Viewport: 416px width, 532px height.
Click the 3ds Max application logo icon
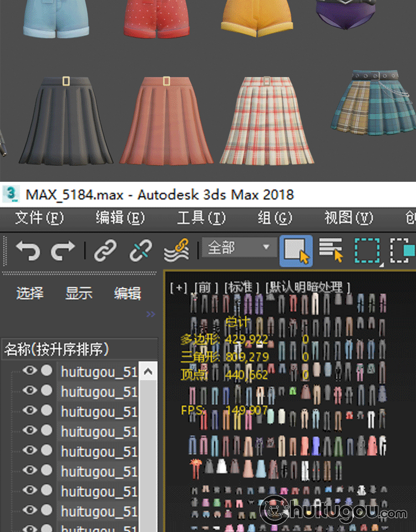pos(11,195)
